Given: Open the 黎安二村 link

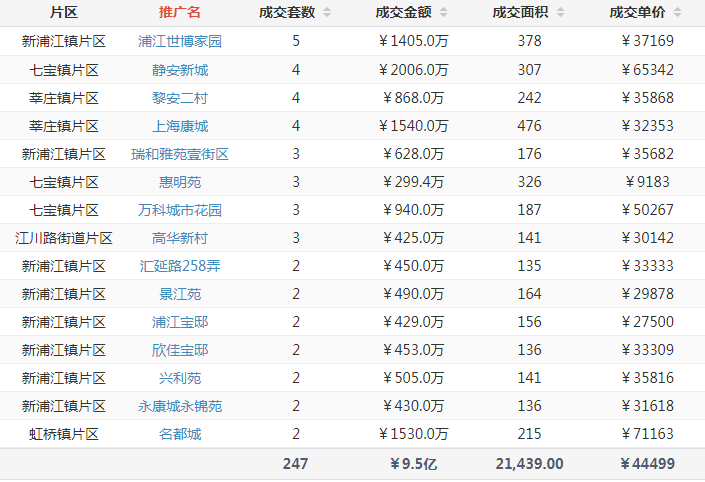Looking at the screenshot, I should coord(180,98).
